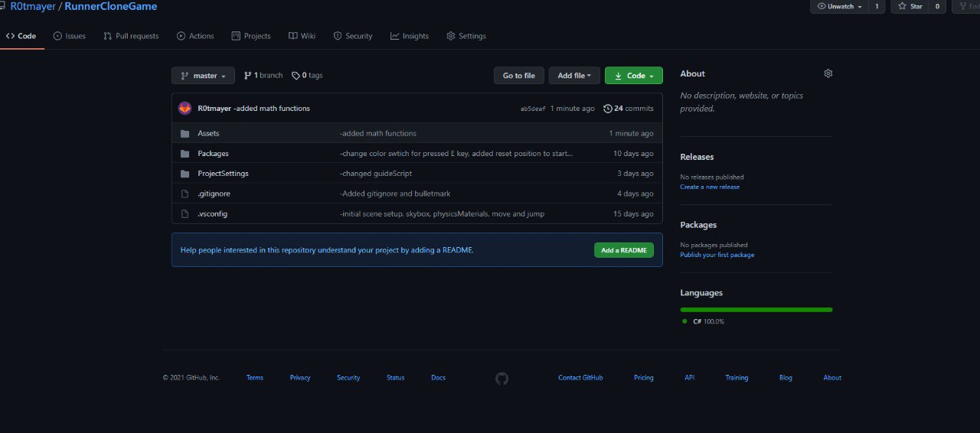Open the .gitignore file
The height and width of the screenshot is (433, 980).
(x=214, y=194)
